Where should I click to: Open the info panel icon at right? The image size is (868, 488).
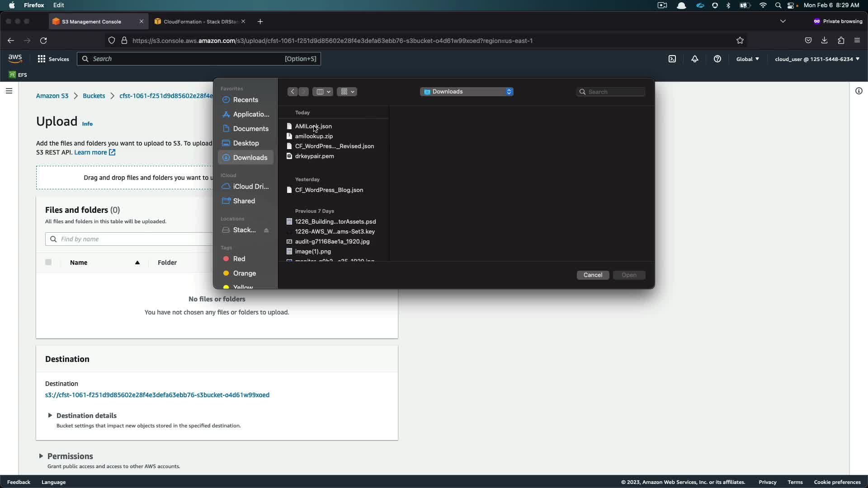[859, 91]
